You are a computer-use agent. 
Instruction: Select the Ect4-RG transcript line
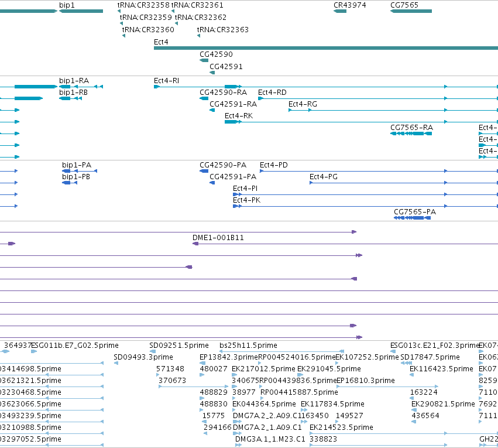(393, 110)
